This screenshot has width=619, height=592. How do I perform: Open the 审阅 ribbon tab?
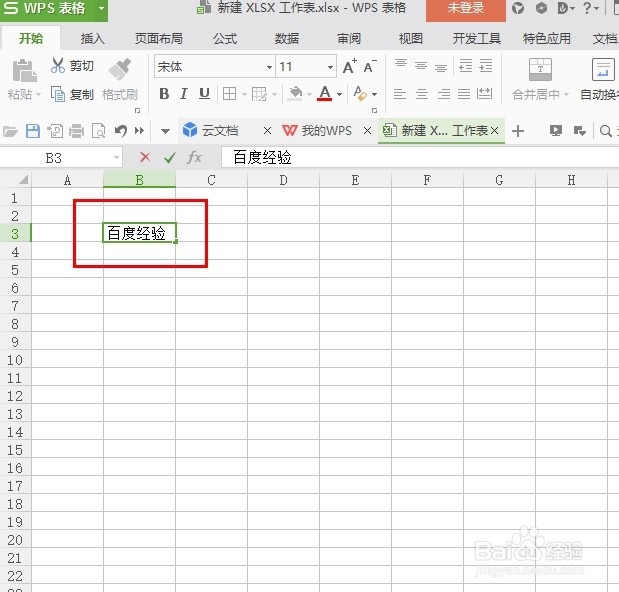coord(349,38)
